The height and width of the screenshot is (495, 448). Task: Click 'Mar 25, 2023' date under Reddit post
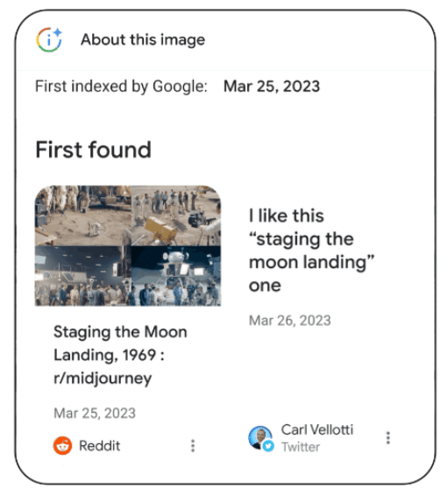pyautogui.click(x=95, y=413)
